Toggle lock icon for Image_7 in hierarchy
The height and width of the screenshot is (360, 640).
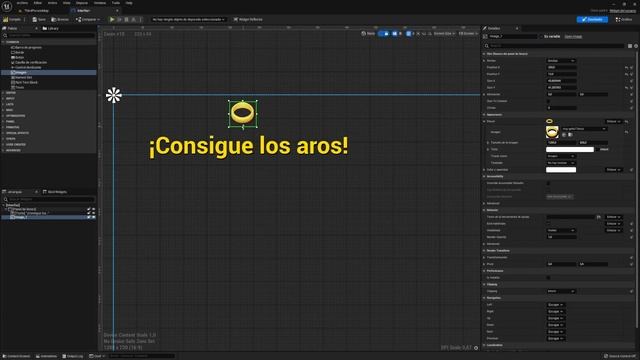coord(89,217)
